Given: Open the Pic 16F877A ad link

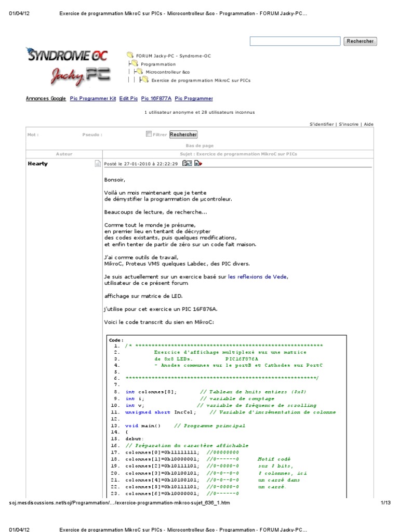Looking at the screenshot, I should point(156,98).
